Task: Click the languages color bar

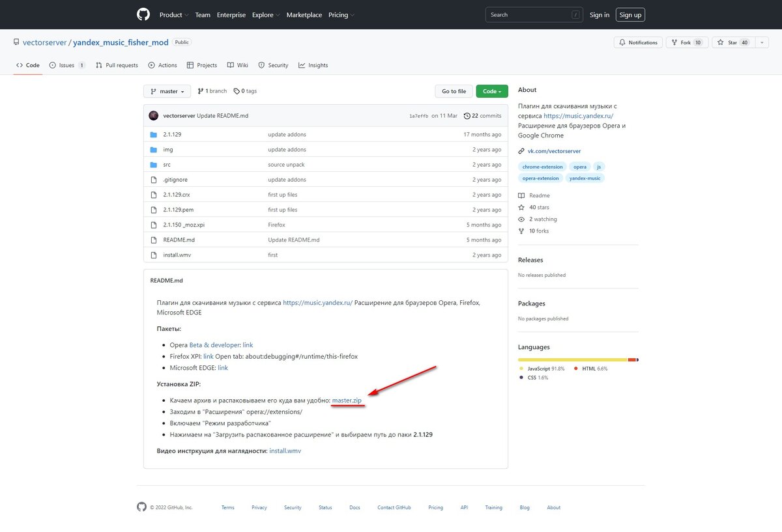Action: pos(578,359)
